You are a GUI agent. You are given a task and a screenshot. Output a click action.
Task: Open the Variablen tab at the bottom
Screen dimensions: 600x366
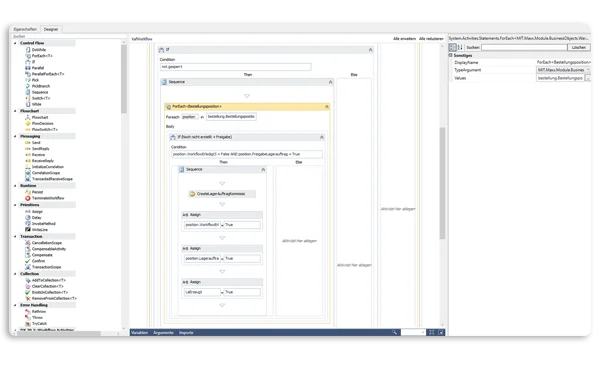139,333
